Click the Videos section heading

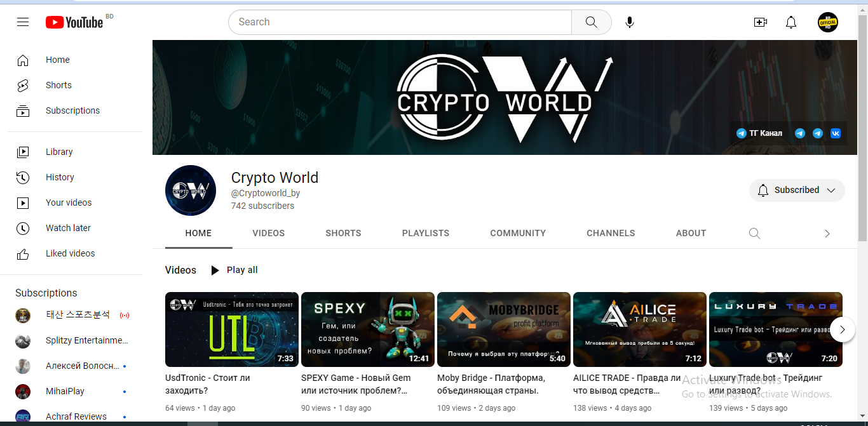coord(180,270)
